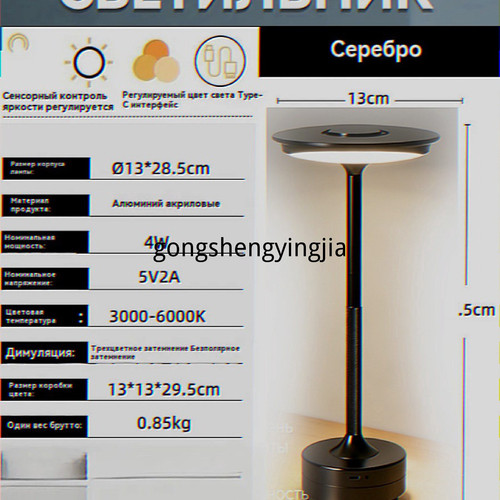Click the Димуляция label
Image resolution: width=500 pixels, height=500 pixels.
point(44,352)
